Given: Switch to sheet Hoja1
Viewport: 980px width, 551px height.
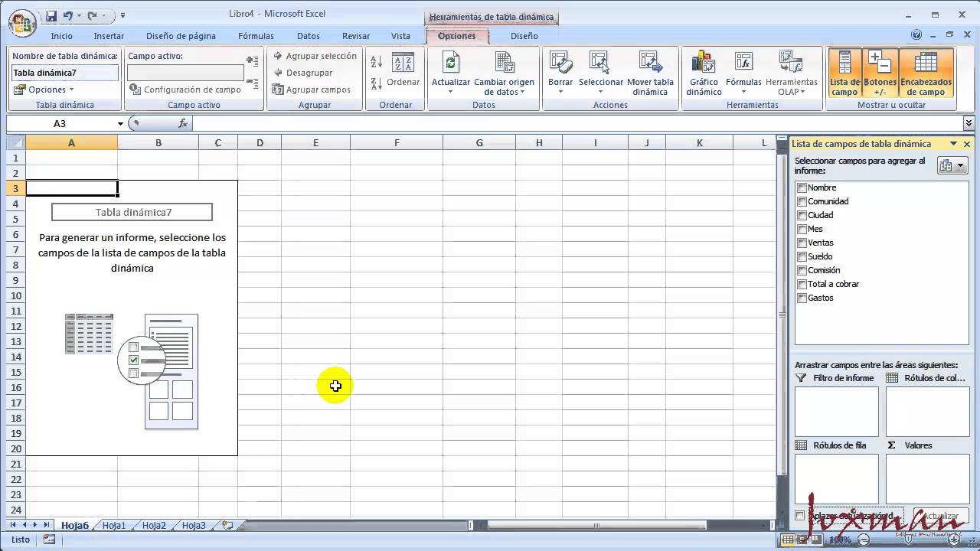Looking at the screenshot, I should pyautogui.click(x=114, y=526).
